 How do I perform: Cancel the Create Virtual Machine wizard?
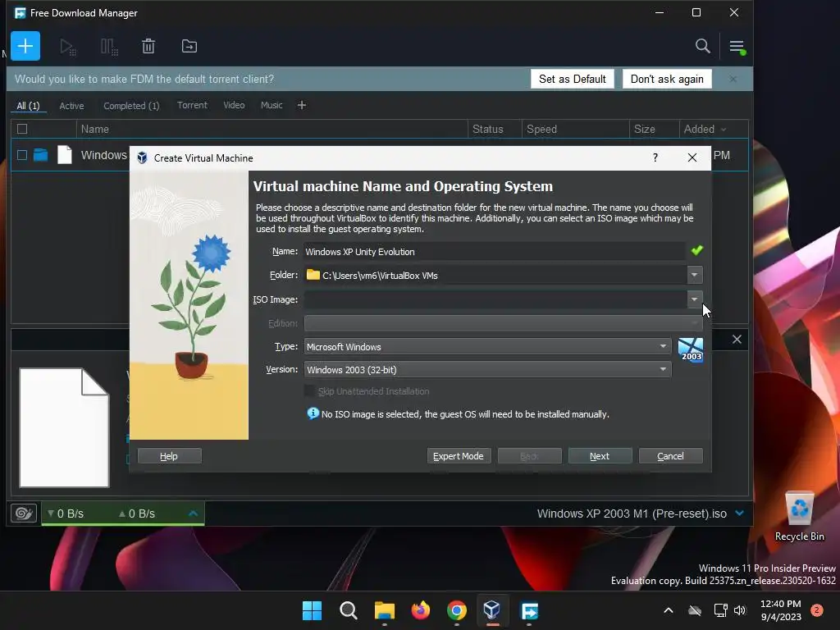pos(671,456)
